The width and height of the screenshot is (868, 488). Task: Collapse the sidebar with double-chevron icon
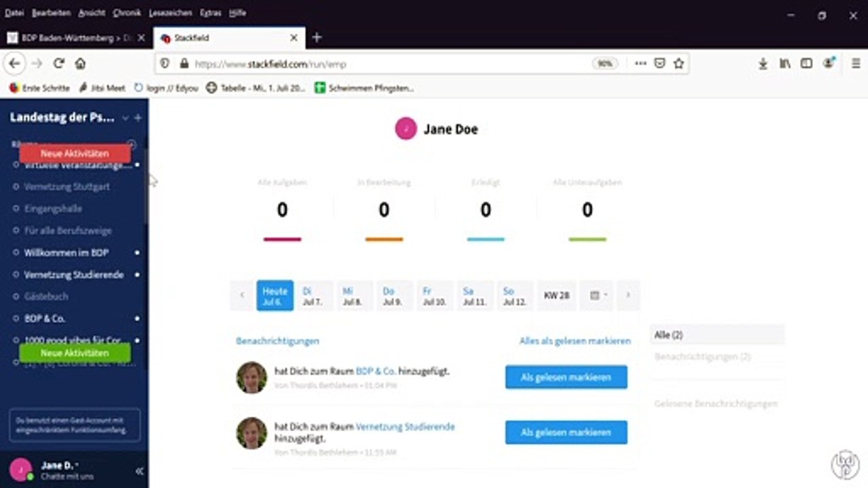140,471
